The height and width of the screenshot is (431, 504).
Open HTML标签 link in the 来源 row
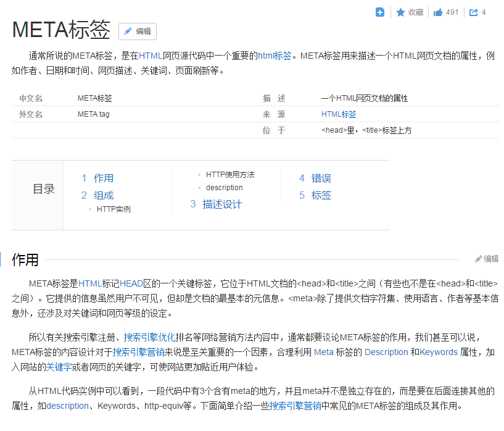[339, 114]
